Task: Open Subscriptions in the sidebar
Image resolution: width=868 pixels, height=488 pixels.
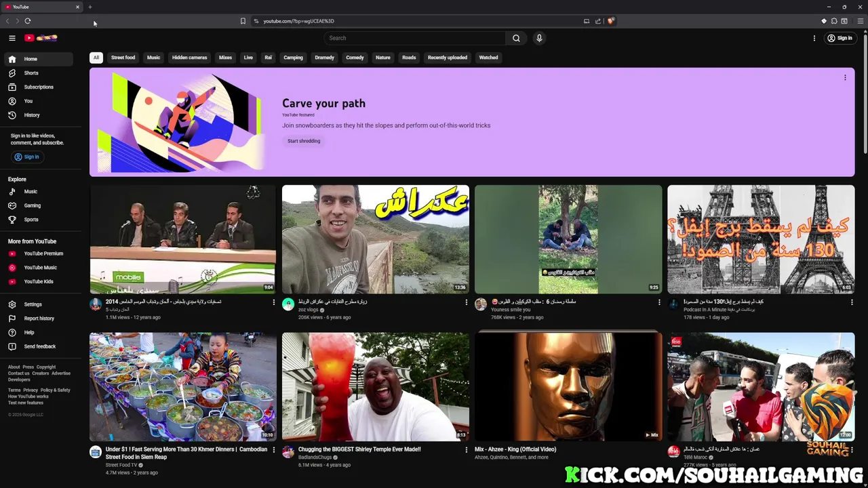Action: (38, 87)
